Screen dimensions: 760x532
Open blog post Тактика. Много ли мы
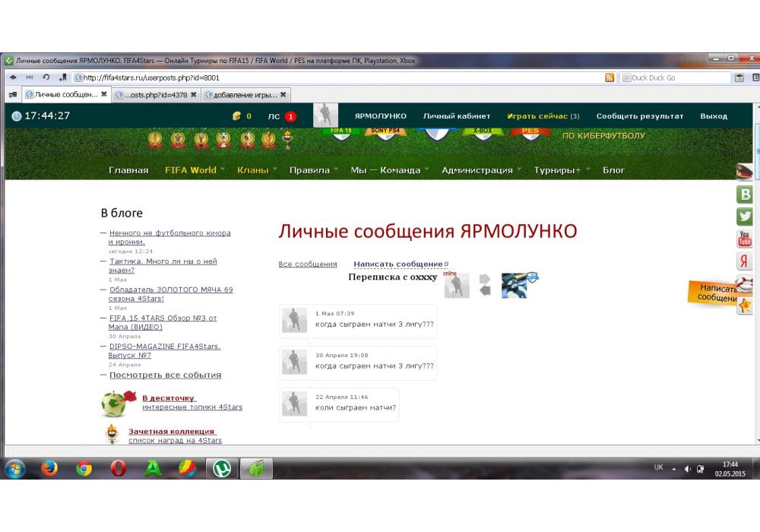tap(163, 265)
